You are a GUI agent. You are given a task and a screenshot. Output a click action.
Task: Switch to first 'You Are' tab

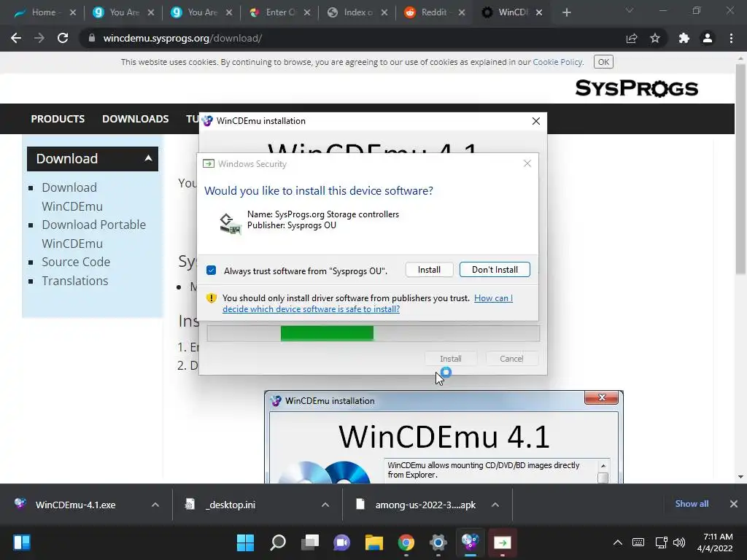(x=124, y=12)
